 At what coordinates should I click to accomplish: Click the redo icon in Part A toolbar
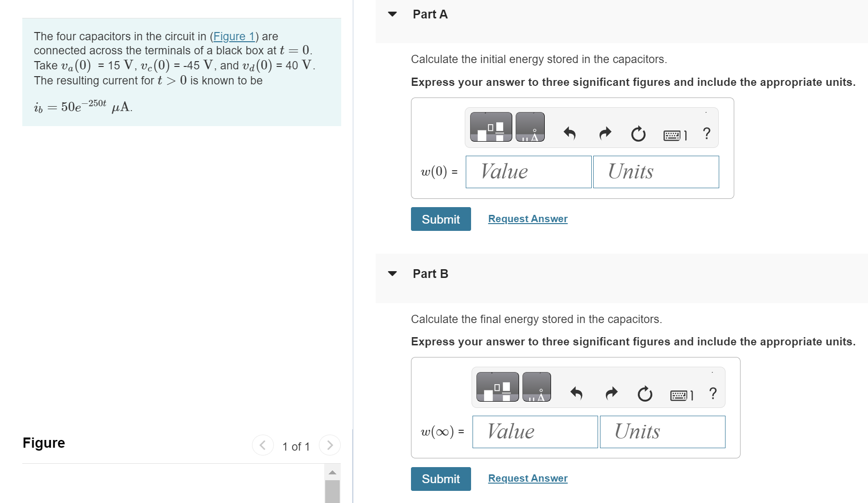click(604, 133)
